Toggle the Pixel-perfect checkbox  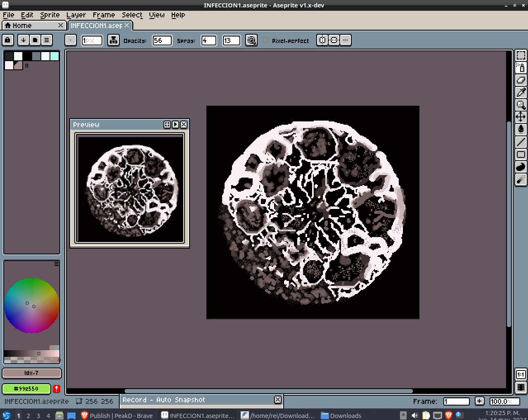[x=265, y=40]
